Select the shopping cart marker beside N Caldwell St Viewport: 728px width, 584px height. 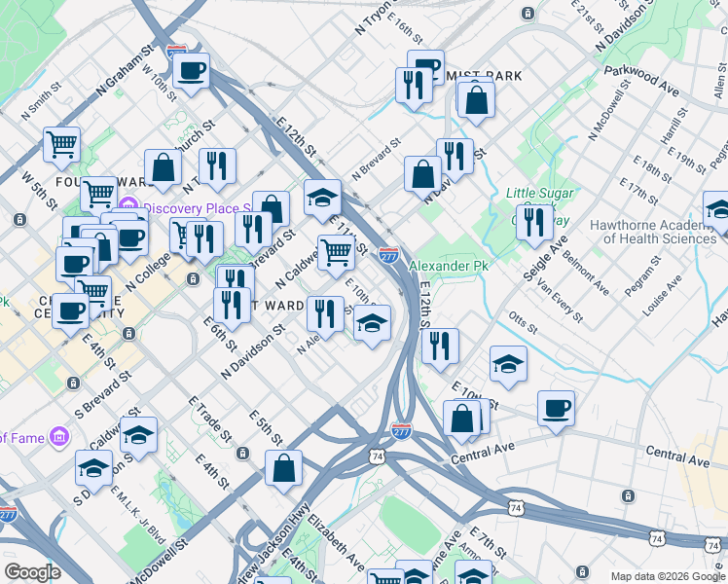(x=337, y=254)
